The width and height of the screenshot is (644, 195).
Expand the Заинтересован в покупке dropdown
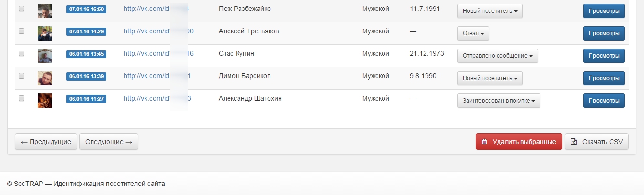[499, 101]
